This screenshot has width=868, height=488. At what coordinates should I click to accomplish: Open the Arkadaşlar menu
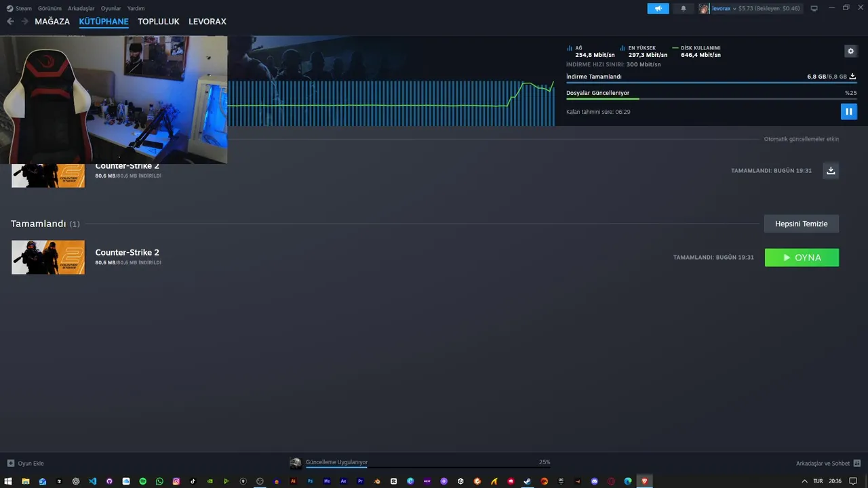[81, 8]
